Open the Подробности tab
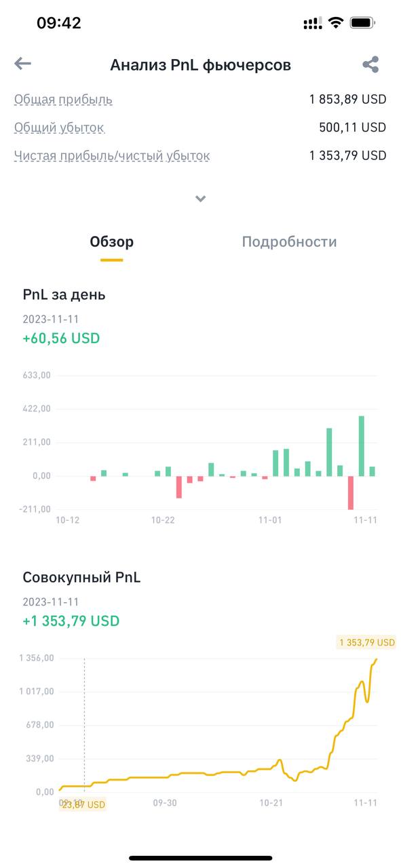Image resolution: width=401 pixels, height=868 pixels. point(289,242)
